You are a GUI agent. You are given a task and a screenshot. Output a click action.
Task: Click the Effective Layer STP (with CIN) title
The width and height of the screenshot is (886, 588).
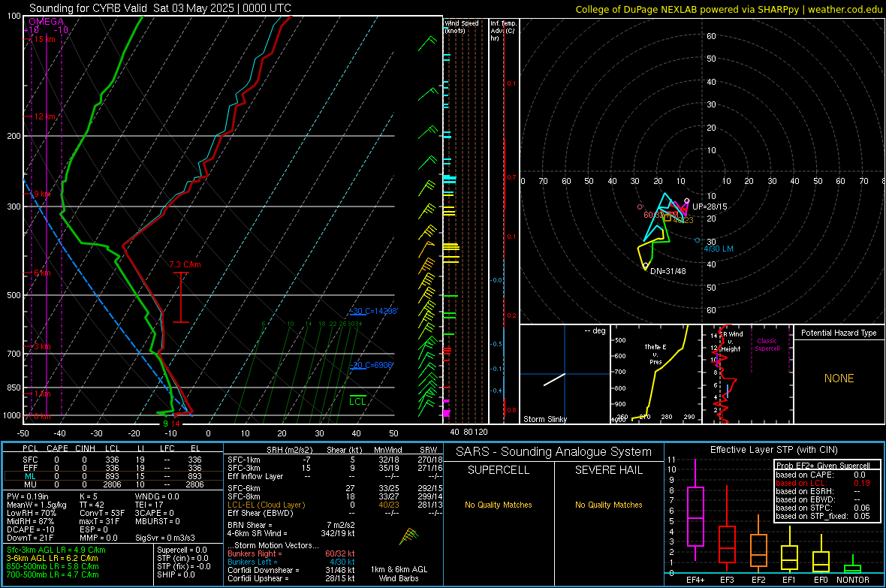pyautogui.click(x=773, y=450)
